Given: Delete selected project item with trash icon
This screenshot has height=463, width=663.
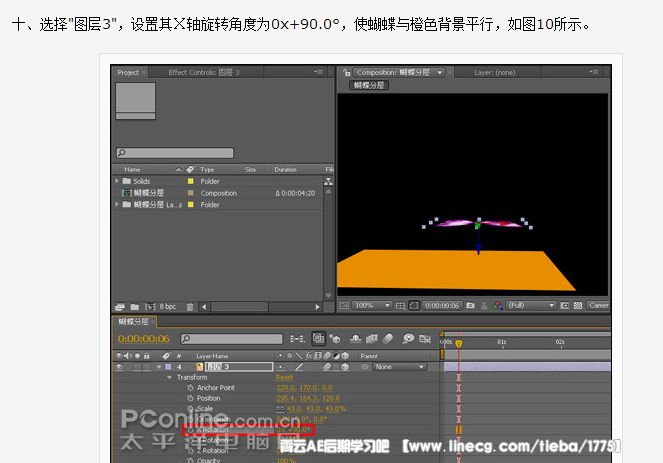Looking at the screenshot, I should 190,307.
